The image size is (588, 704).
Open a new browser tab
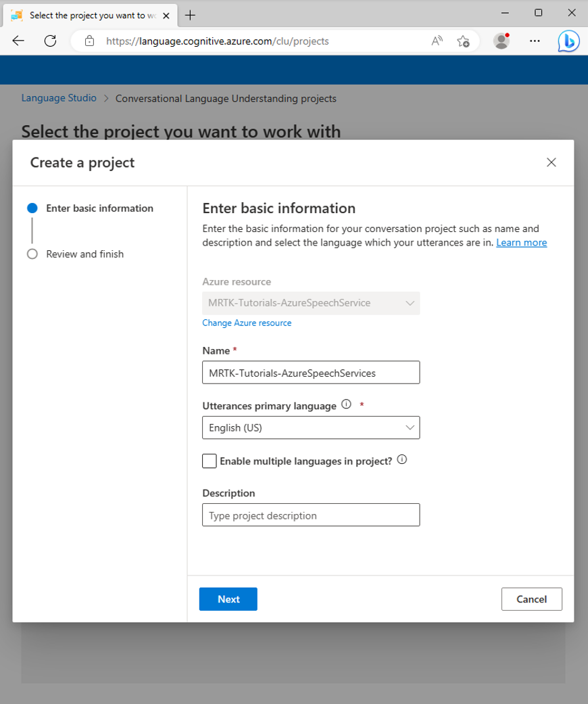191,16
